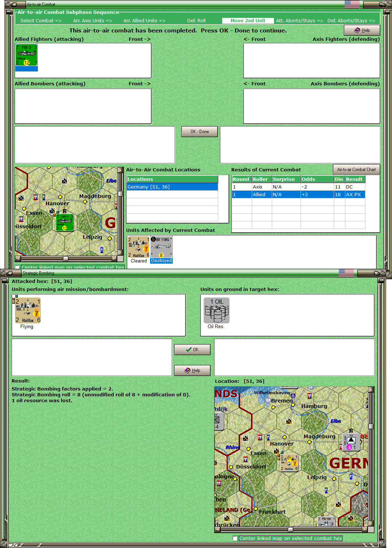Go to Arr. Allied Units subphase
The width and height of the screenshot is (392, 548).
click(144, 21)
